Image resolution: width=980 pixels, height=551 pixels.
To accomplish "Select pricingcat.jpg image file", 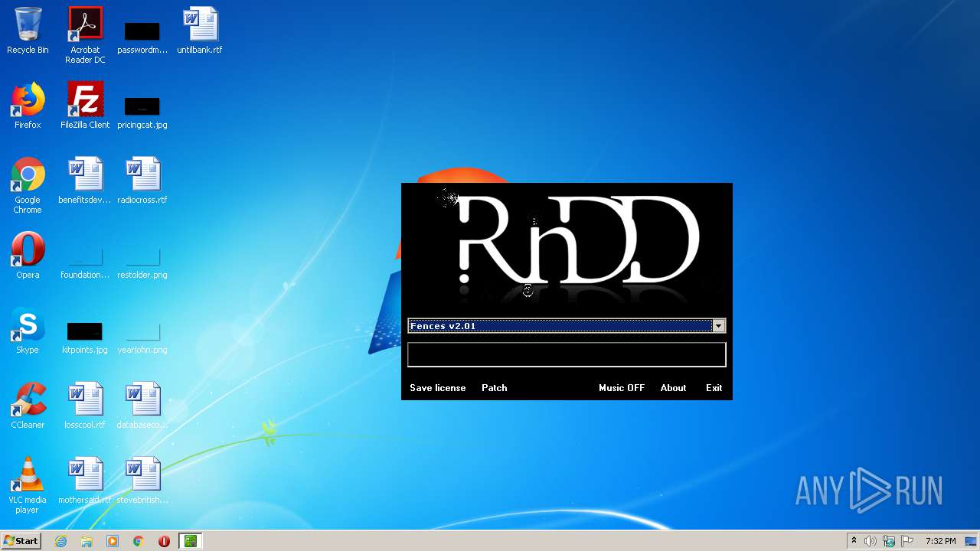I will click(142, 112).
